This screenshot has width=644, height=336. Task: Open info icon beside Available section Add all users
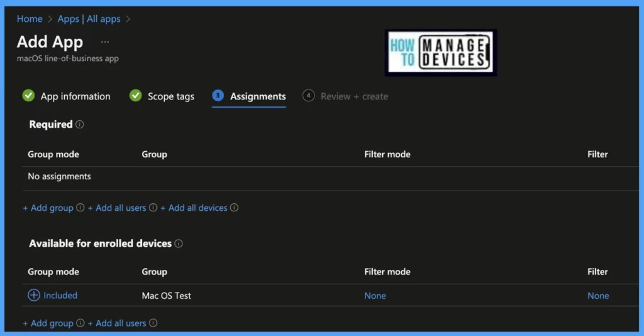[153, 323]
